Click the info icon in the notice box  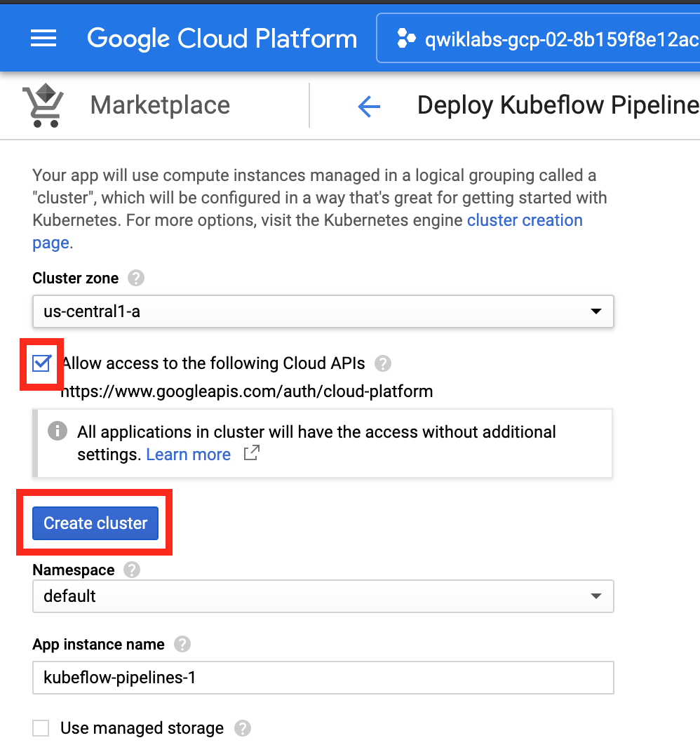coord(58,431)
